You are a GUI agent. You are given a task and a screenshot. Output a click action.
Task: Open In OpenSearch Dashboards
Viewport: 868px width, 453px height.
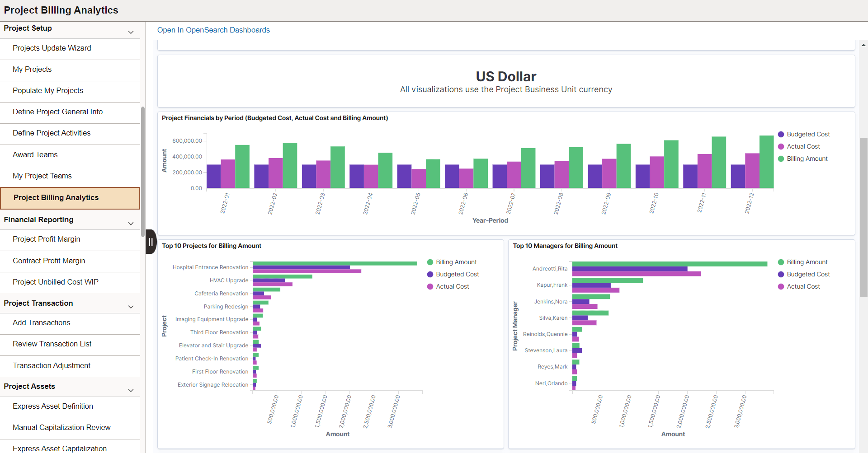point(213,30)
